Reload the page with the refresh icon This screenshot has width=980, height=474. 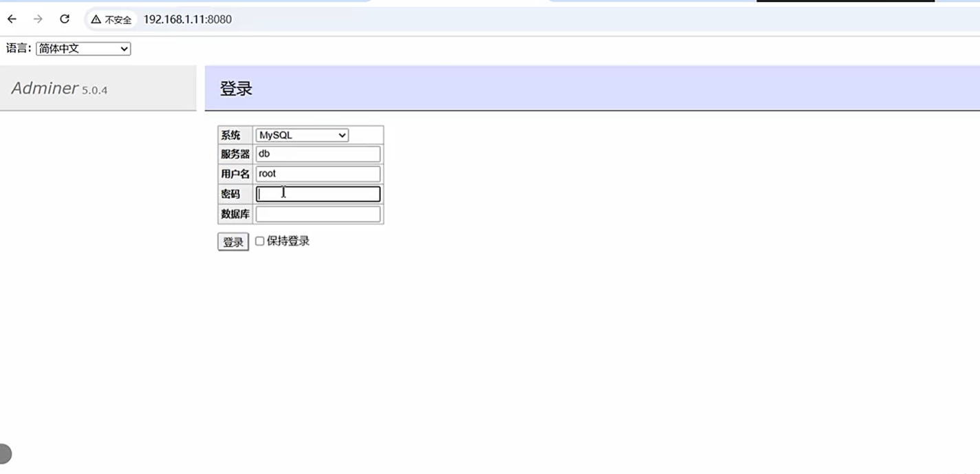tap(65, 19)
